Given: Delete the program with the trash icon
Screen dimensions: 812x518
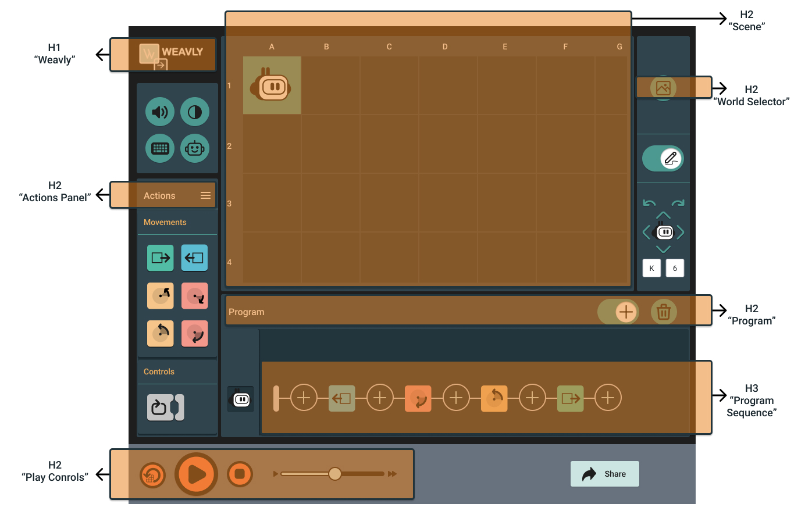Looking at the screenshot, I should click(664, 312).
